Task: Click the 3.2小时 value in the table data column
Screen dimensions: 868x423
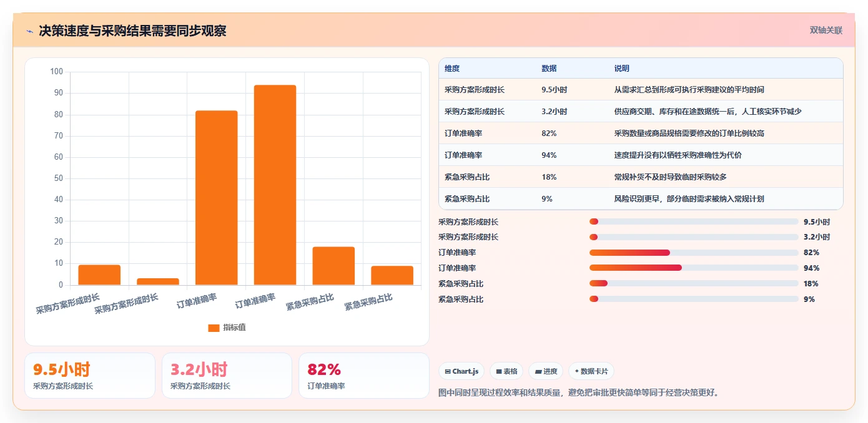Action: click(x=555, y=112)
